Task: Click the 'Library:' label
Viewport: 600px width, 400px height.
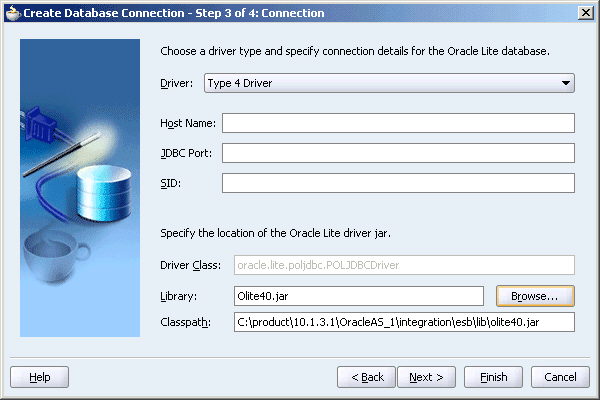Action: pos(178,296)
